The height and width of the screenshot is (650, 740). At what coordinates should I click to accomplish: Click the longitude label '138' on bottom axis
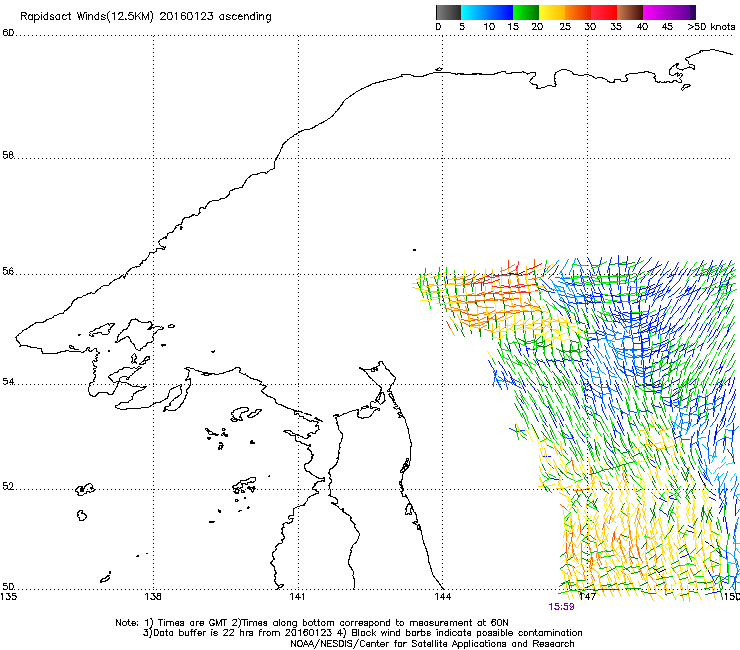tap(153, 596)
